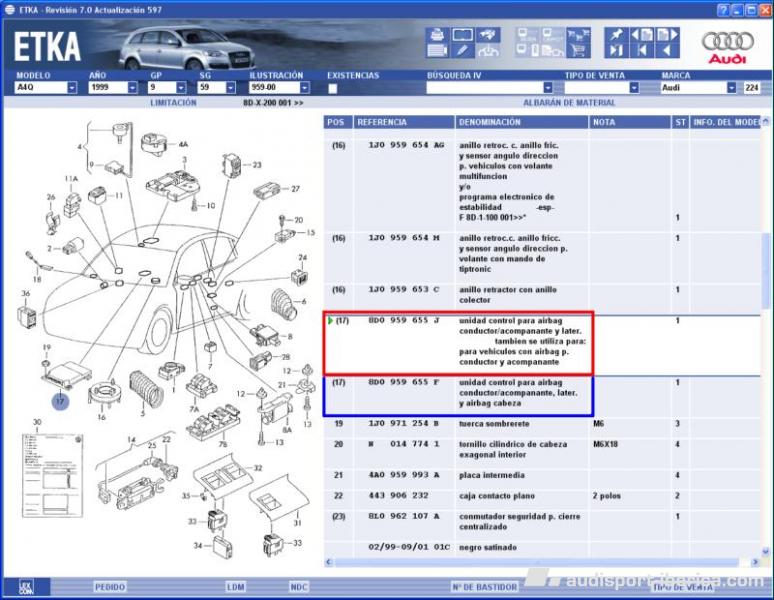Go to next page icon
This screenshot has height=600, width=774.
(x=667, y=35)
